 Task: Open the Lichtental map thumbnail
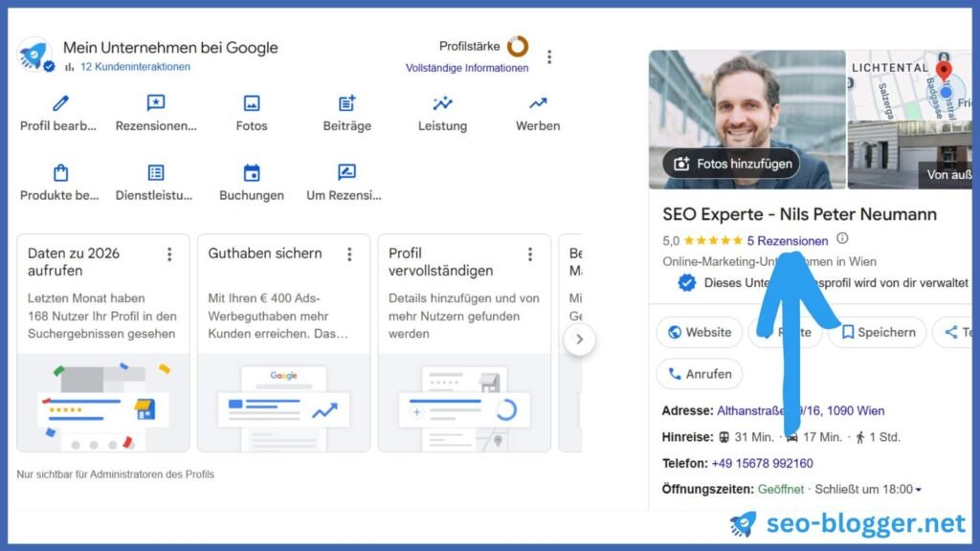point(909,85)
